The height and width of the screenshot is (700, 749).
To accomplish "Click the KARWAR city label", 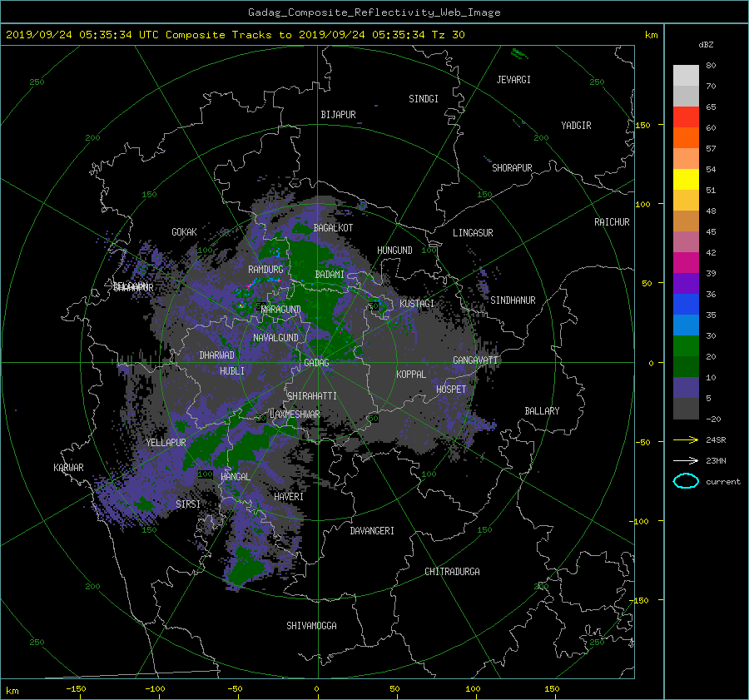I will point(68,467).
